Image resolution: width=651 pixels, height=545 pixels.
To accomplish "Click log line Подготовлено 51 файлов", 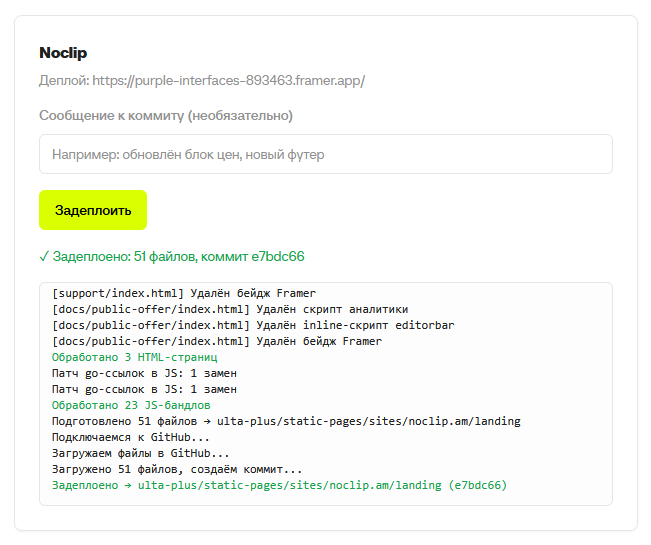I will click(286, 421).
